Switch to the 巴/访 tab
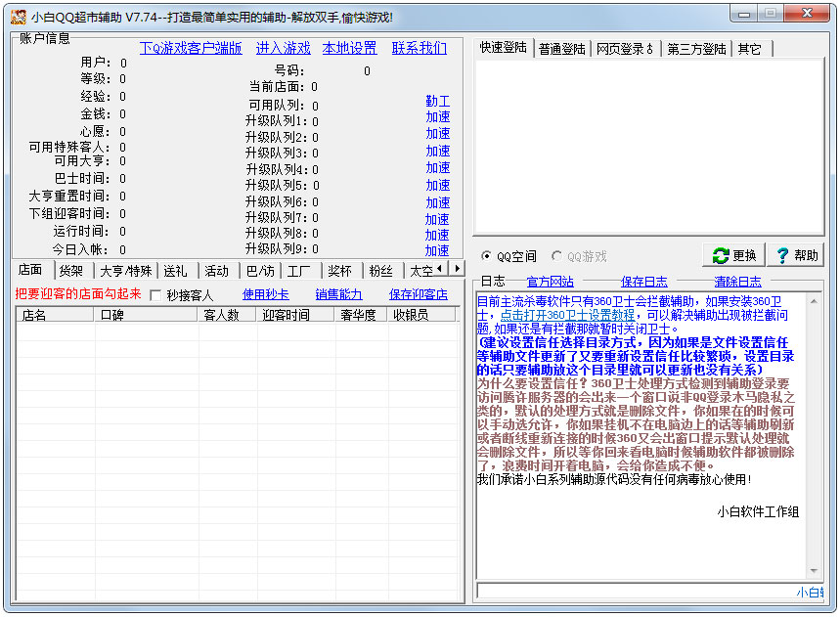 pos(260,271)
